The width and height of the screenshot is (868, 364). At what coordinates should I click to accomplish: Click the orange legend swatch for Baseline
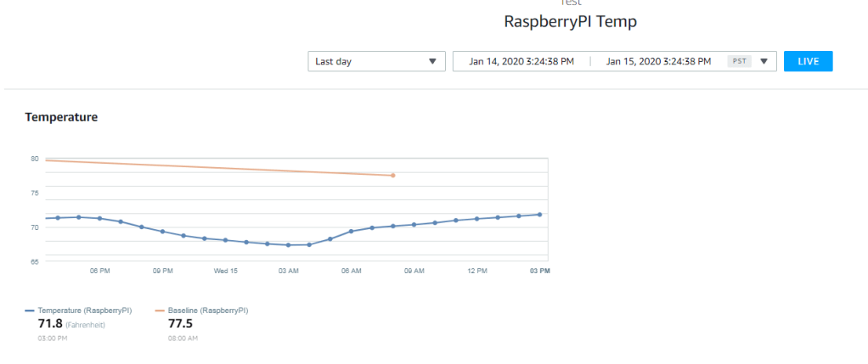tap(160, 311)
